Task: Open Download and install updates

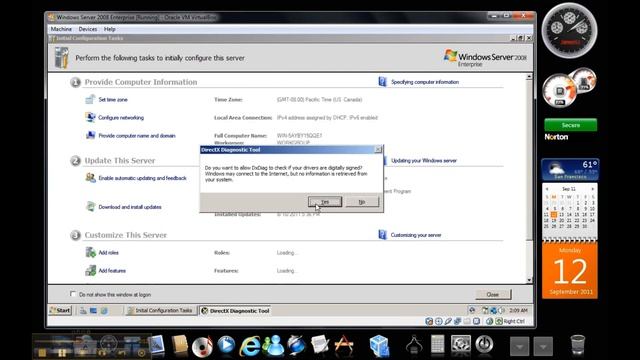Action: 130,207
